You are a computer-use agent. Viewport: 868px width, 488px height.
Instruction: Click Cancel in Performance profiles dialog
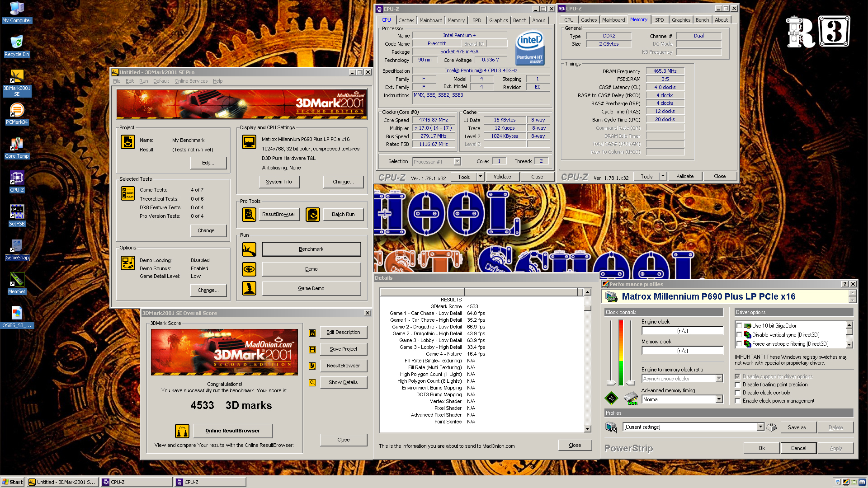point(798,448)
